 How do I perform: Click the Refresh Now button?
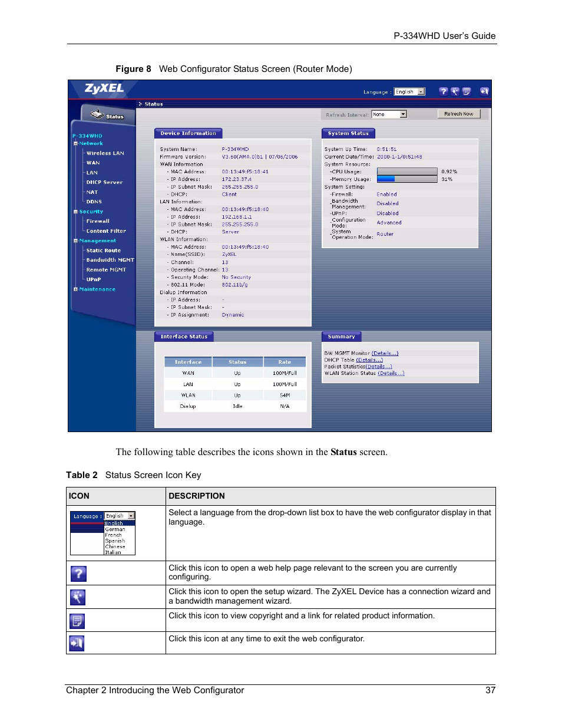[459, 114]
